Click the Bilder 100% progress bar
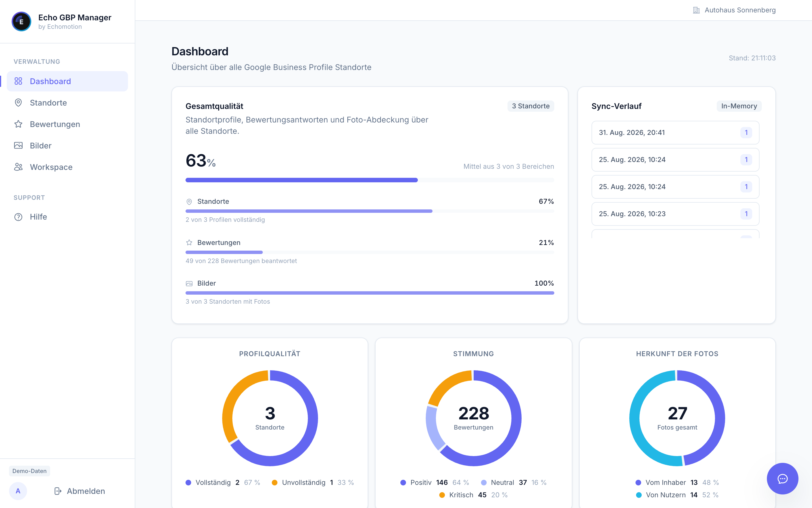The width and height of the screenshot is (812, 508). coord(370,293)
